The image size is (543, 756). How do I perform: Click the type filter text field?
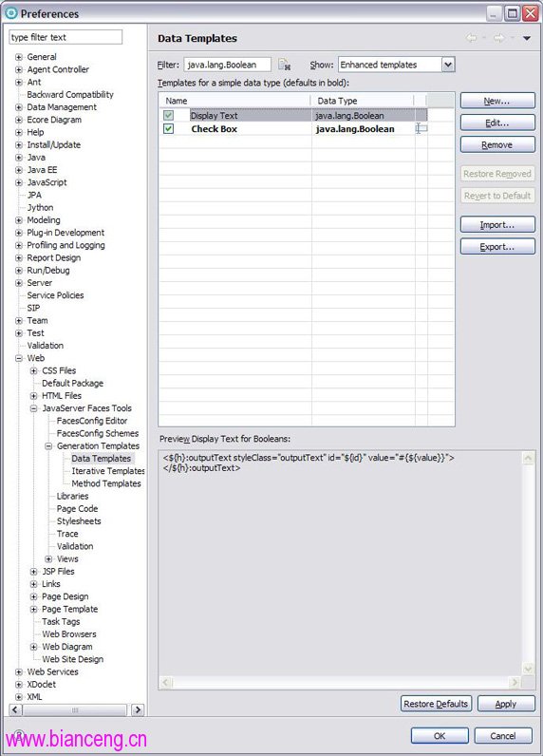(x=66, y=37)
